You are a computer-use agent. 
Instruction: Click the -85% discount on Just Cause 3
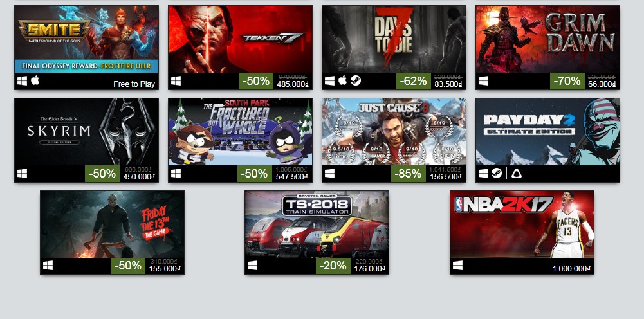coord(409,174)
